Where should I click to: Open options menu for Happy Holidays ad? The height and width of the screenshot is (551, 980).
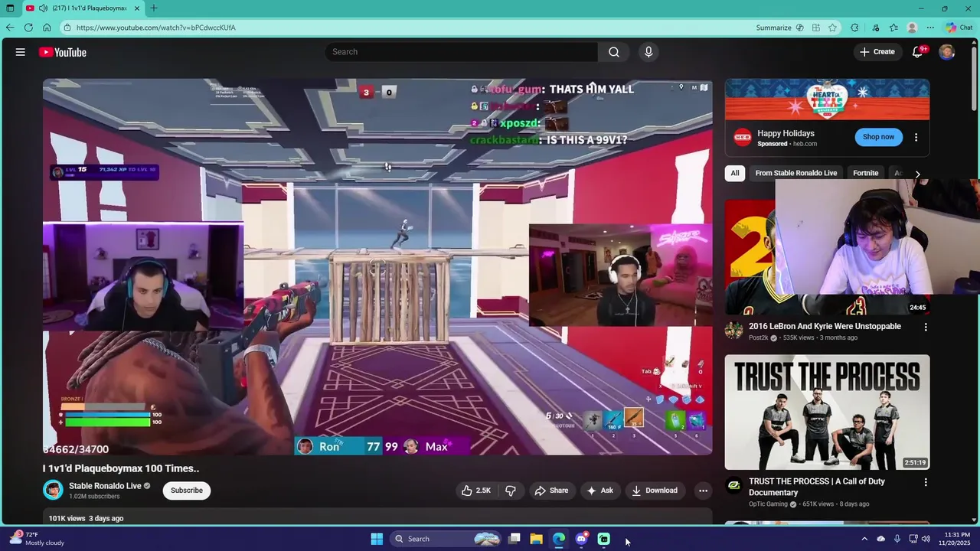[x=916, y=138]
